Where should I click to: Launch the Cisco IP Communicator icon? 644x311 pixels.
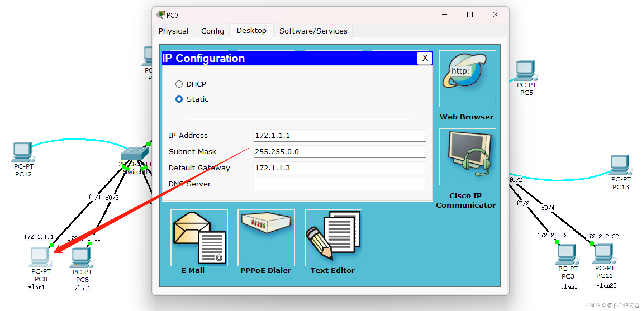tap(467, 157)
